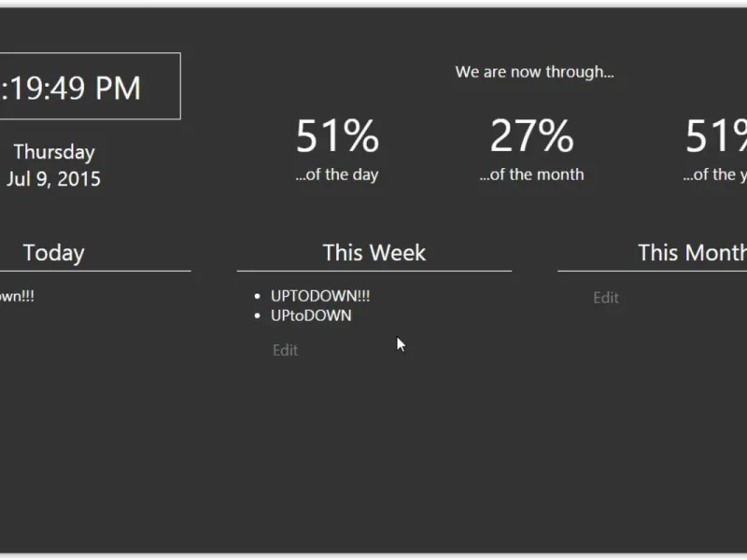This screenshot has height=560, width=747.
Task: Click the '...of the month' caption
Action: point(531,175)
